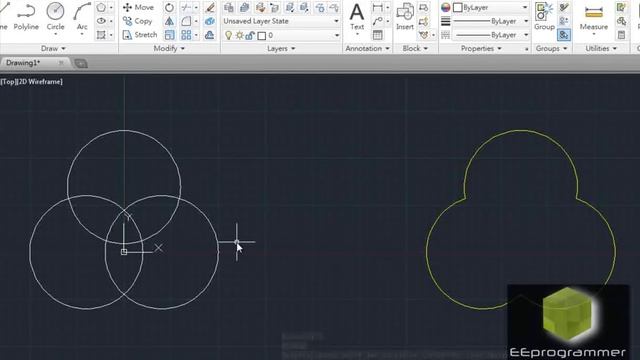Click the Hatch tool icon
Screen dimensions: 640x360
click(x=101, y=35)
